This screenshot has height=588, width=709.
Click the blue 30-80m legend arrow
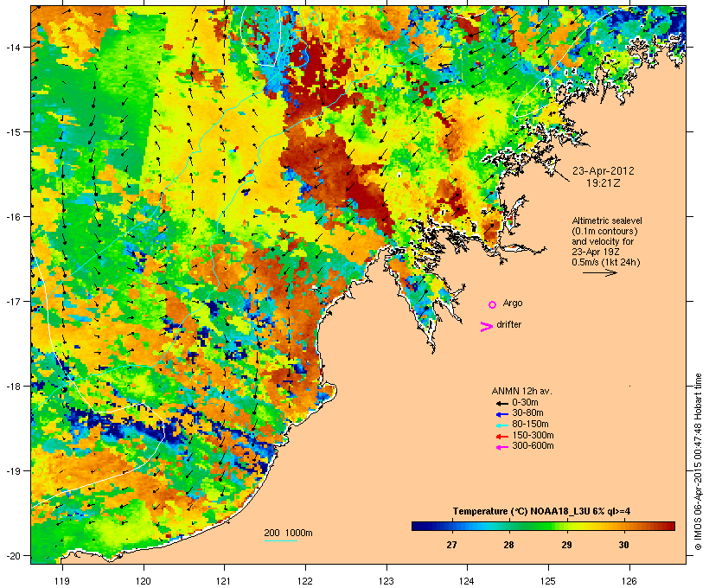(501, 414)
